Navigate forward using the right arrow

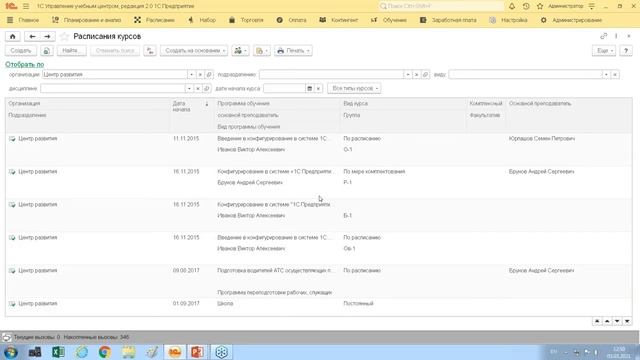pos(47,36)
